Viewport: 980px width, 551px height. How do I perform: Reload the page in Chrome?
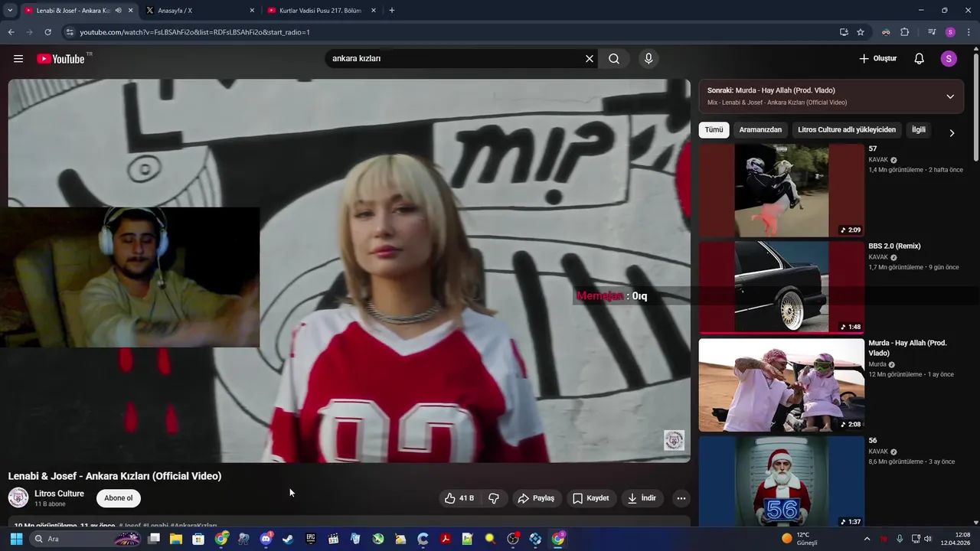click(47, 32)
